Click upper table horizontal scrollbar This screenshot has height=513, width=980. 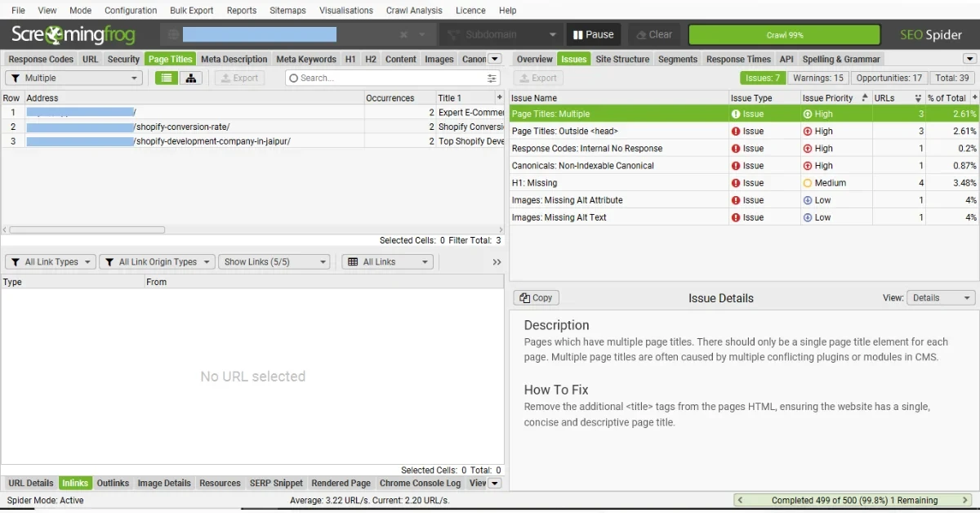pyautogui.click(x=87, y=230)
